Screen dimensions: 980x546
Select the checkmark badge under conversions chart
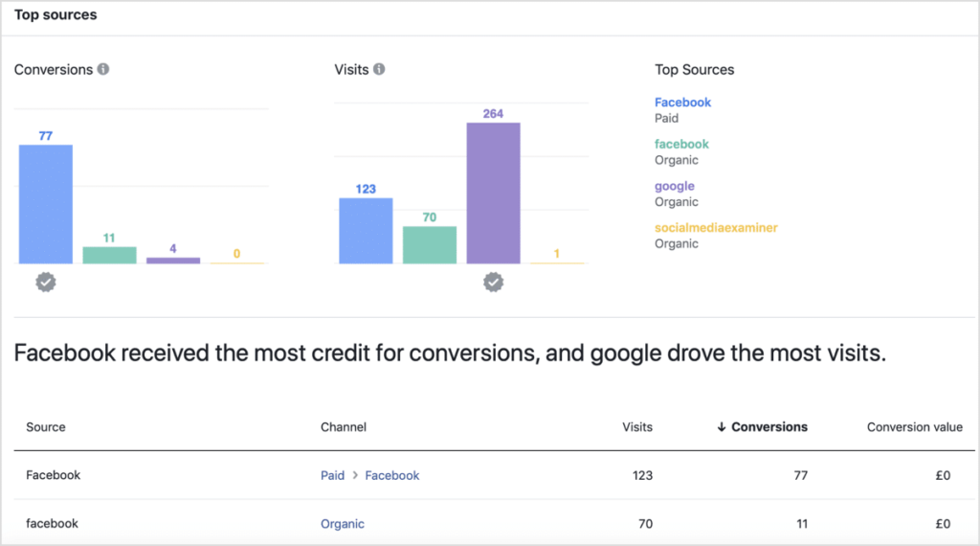(46, 282)
